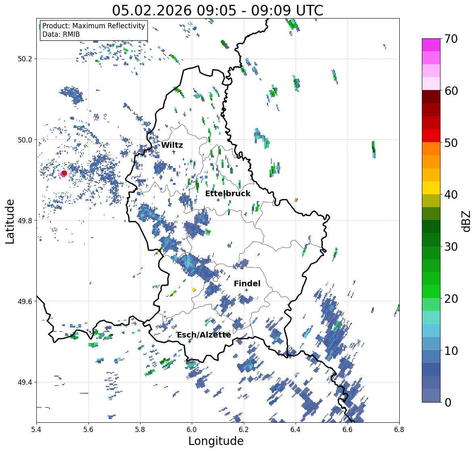
Task: Click the 'Product: Maximum Reflectivity' legend line
Action: coord(94,26)
